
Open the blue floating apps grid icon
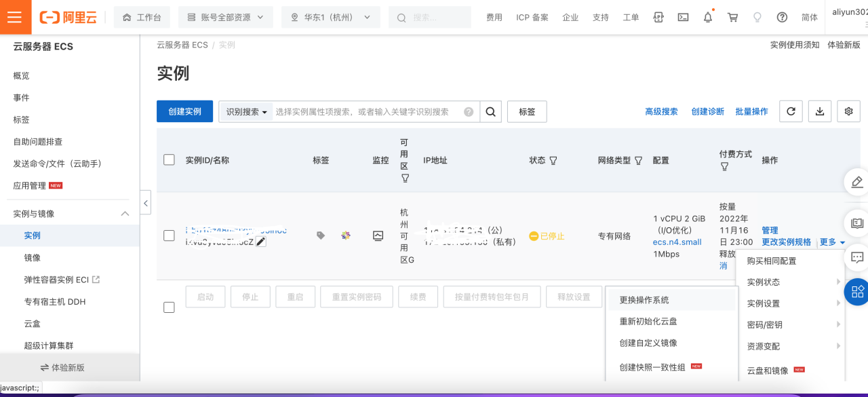pyautogui.click(x=856, y=292)
